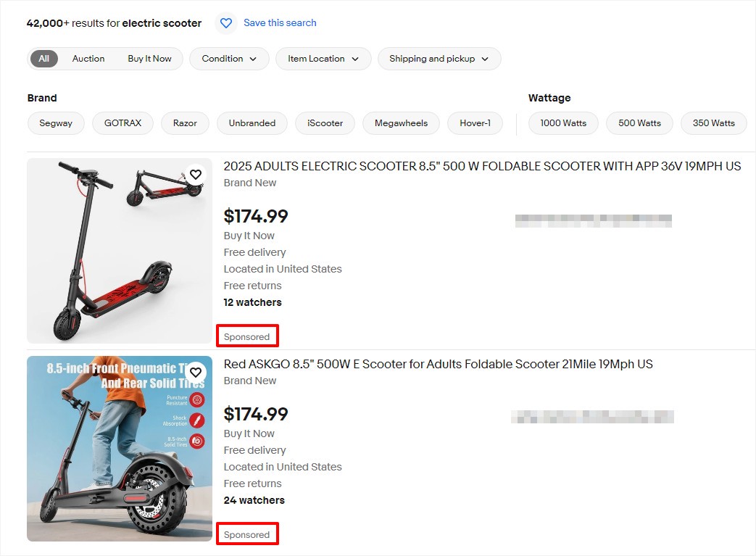756x556 pixels.
Task: Click the heart icon to save this search
Action: [225, 22]
